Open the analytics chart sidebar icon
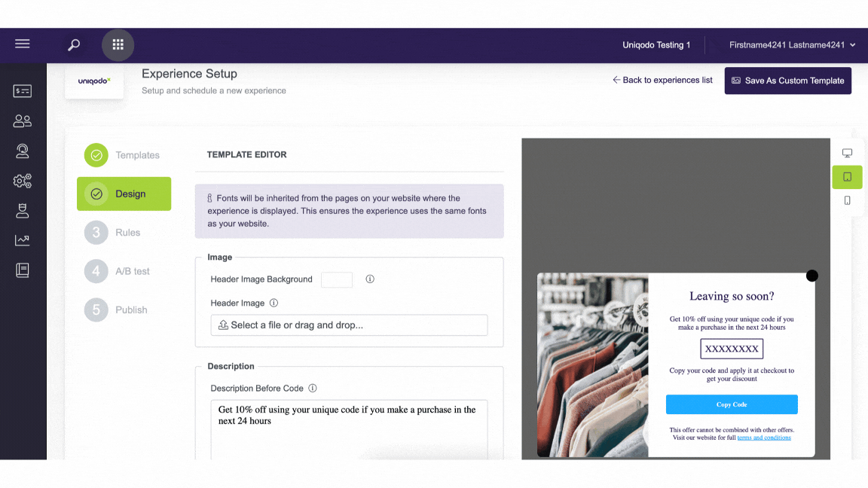This screenshot has width=868, height=488. pos(23,240)
